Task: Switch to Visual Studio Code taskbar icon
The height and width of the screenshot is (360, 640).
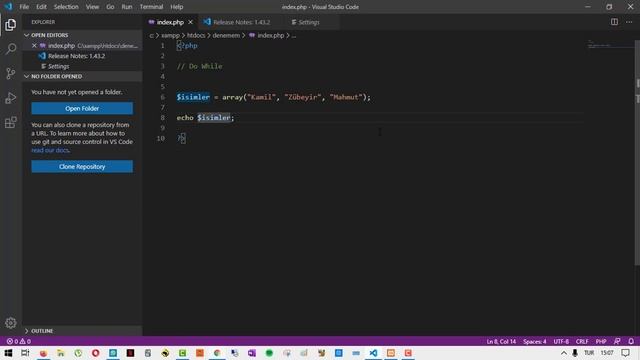Action: pyautogui.click(x=373, y=353)
